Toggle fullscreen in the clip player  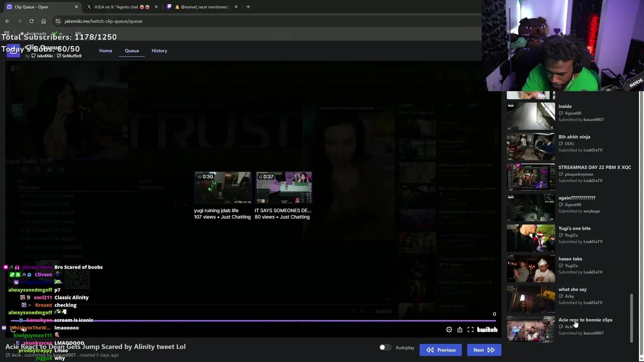[470, 330]
